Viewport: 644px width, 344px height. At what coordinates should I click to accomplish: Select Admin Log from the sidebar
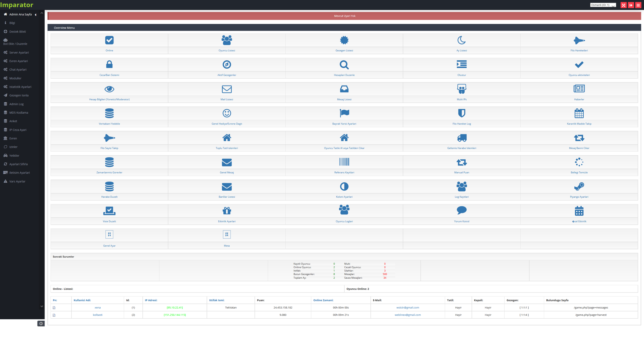tap(16, 104)
